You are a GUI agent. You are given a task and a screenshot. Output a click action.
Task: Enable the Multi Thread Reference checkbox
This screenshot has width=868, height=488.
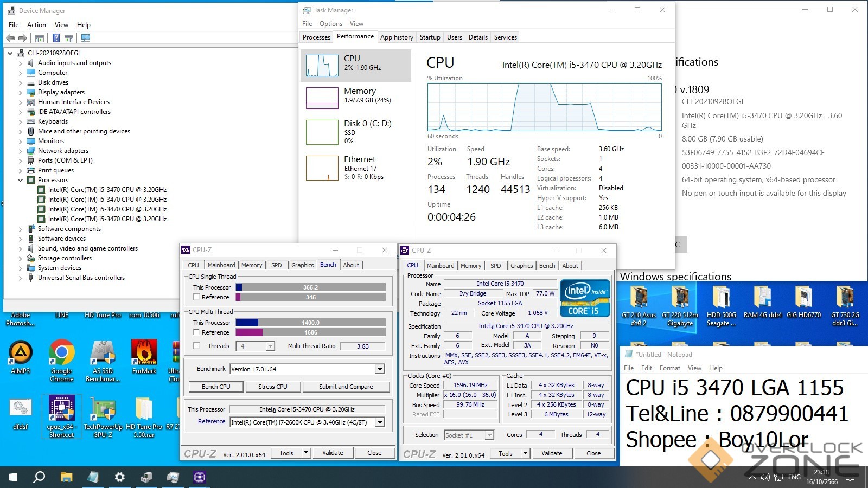[197, 332]
